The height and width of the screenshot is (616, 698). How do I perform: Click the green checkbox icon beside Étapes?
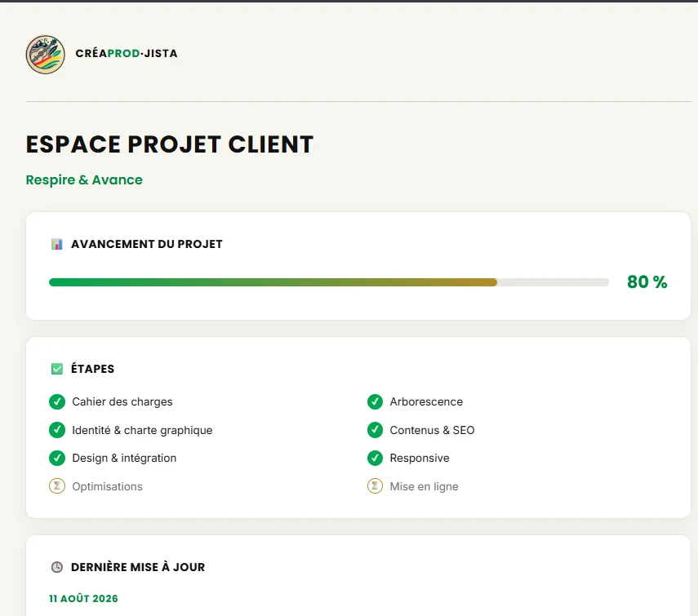[57, 369]
